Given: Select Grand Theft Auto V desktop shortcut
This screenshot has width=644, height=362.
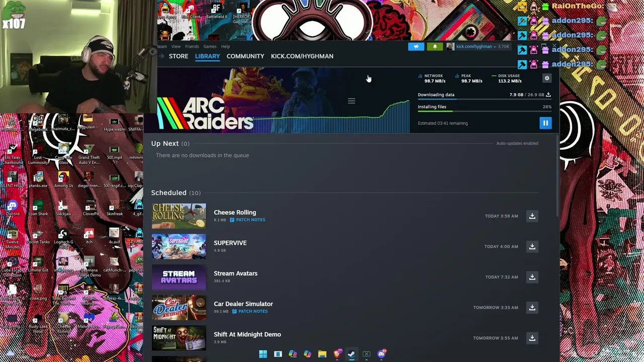Looking at the screenshot, I should tap(89, 154).
